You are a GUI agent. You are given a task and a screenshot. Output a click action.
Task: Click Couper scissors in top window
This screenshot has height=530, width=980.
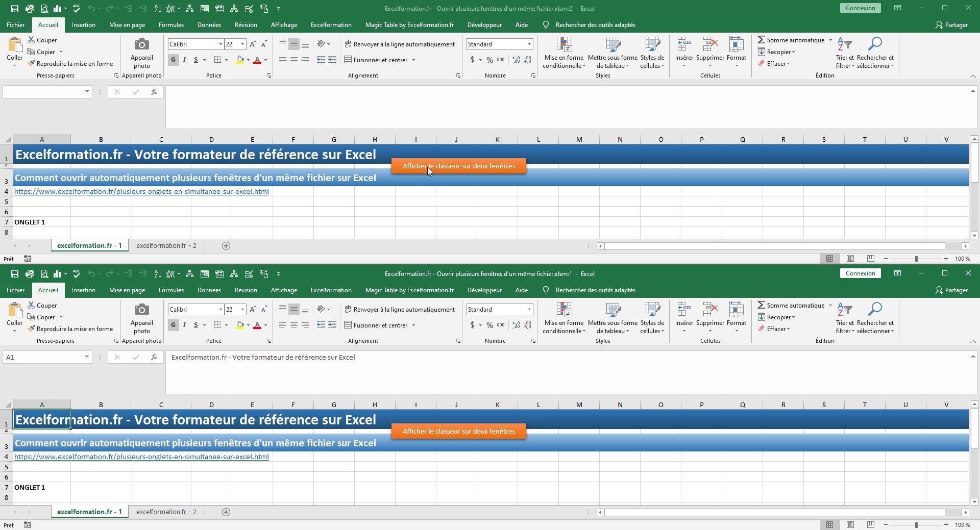click(x=32, y=40)
